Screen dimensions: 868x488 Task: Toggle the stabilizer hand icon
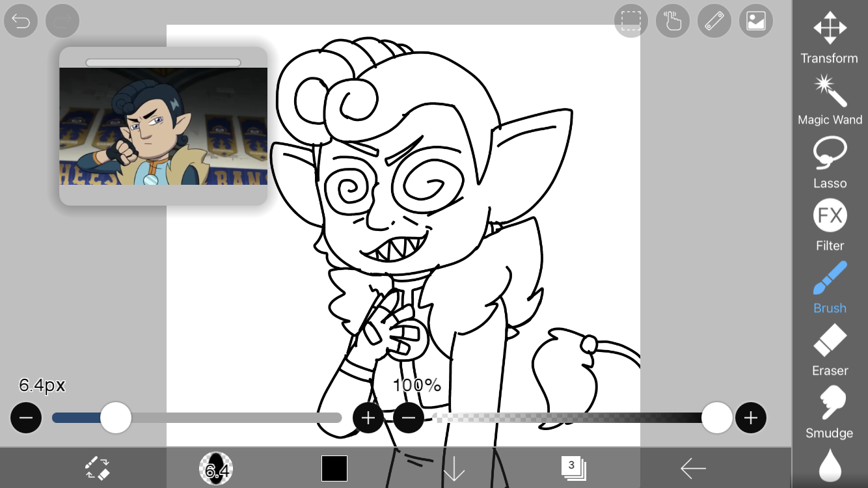click(673, 21)
